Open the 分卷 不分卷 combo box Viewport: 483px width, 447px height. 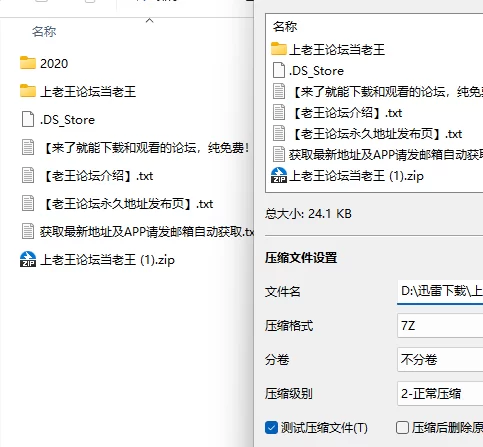[440, 359]
